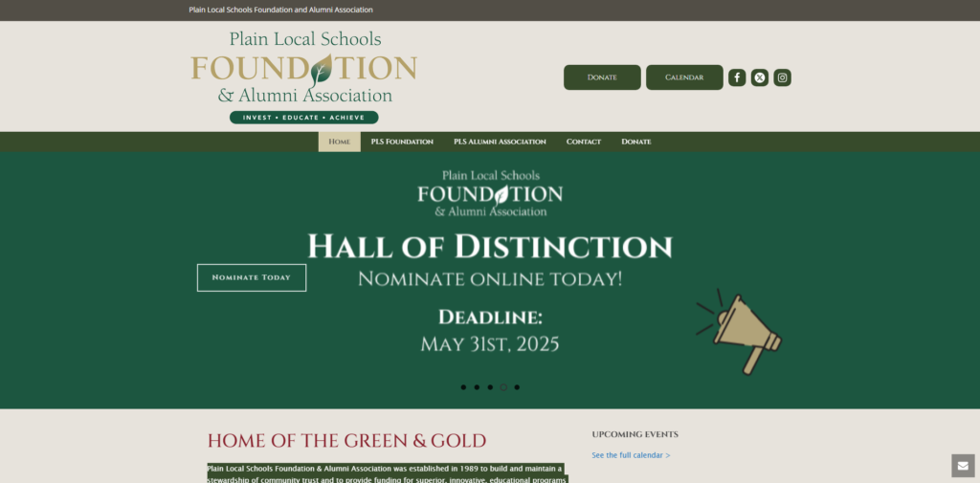Viewport: 980px width, 483px height.
Task: Click the Nominate Today banner button
Action: (x=251, y=277)
